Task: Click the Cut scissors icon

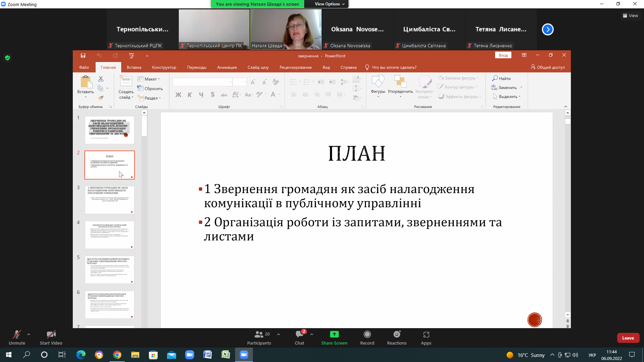Action: 101,79
